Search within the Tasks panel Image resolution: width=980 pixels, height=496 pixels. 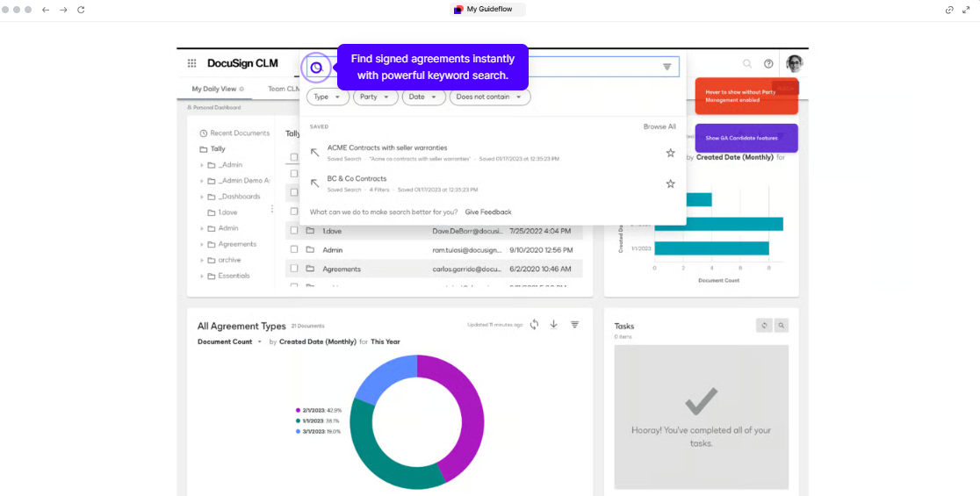781,326
